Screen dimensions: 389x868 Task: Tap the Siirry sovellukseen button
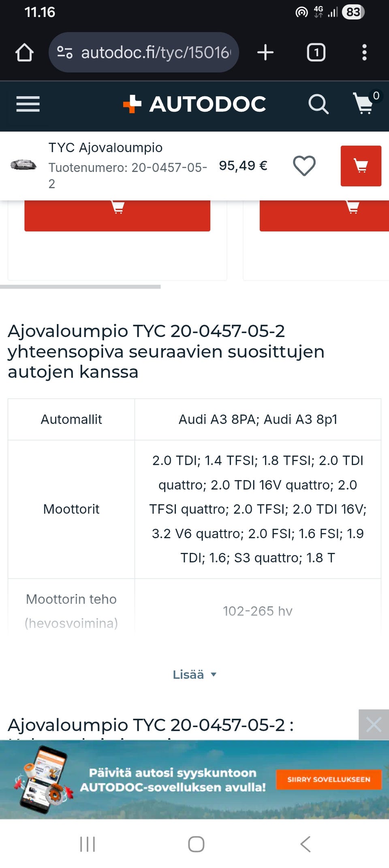329,779
